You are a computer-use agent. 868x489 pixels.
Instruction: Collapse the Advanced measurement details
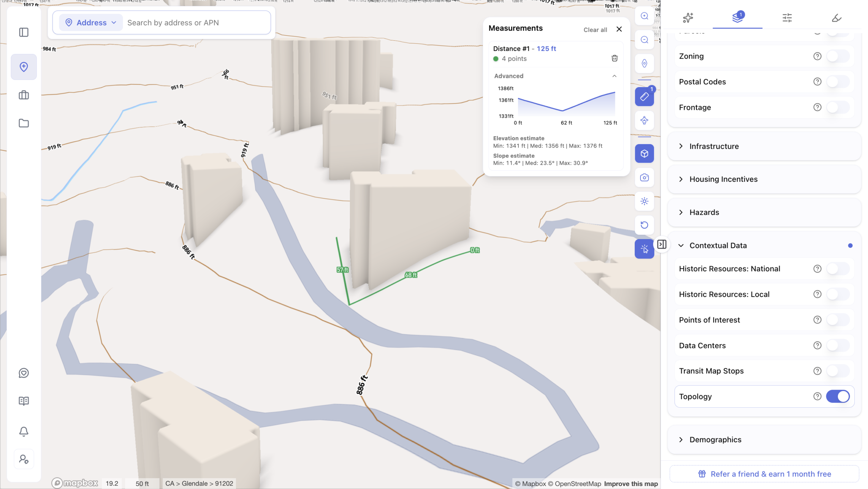click(555, 76)
